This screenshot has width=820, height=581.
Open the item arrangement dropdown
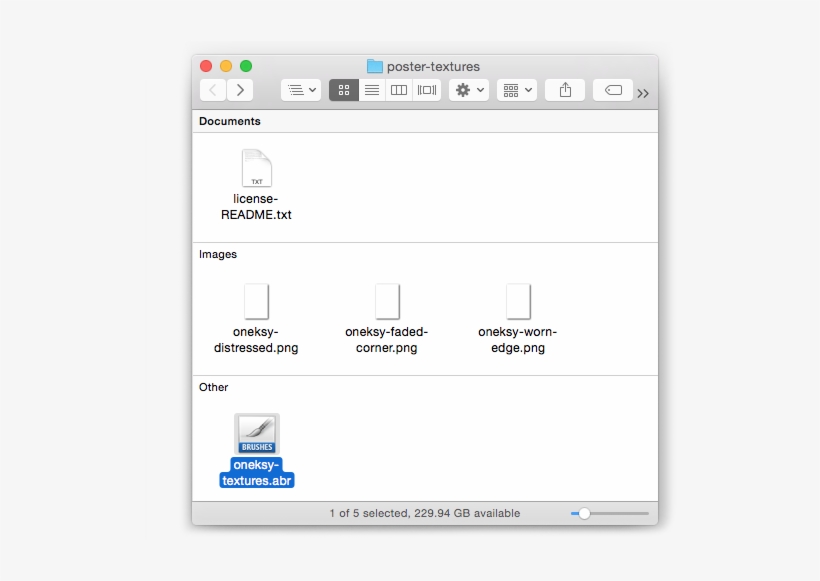(517, 90)
